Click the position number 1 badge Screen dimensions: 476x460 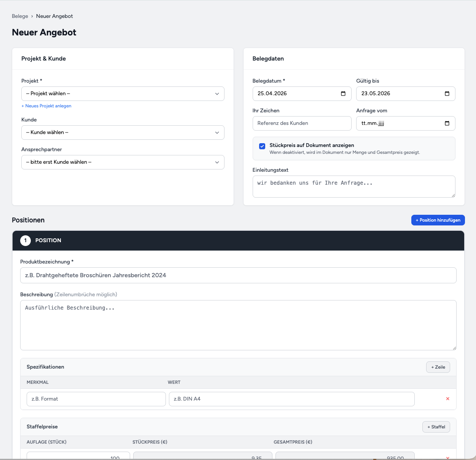[x=25, y=241]
